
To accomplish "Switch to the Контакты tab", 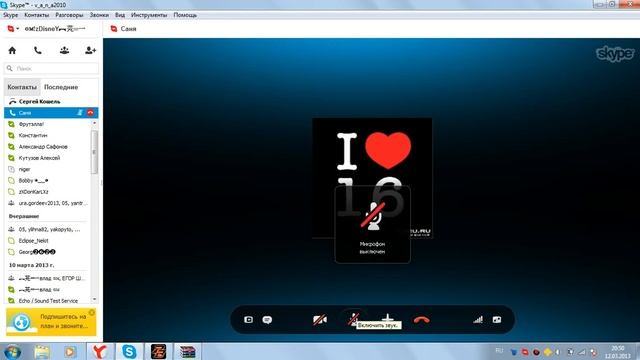I will coord(22,87).
